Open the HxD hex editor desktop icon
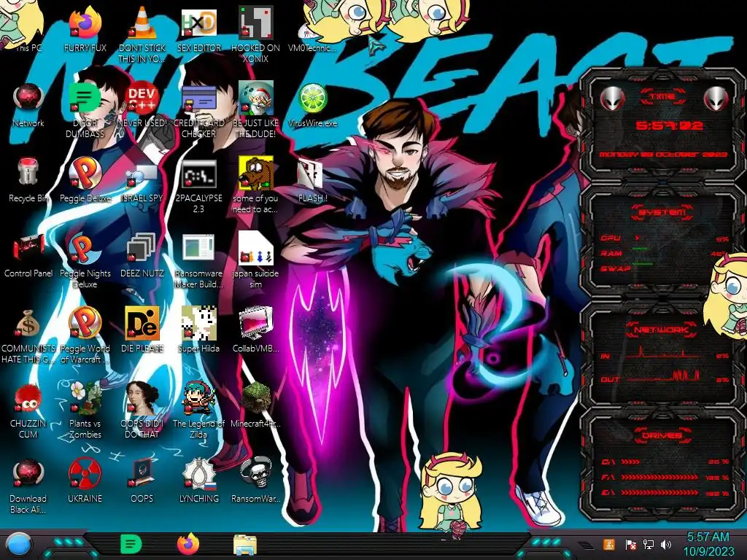 coord(198,24)
